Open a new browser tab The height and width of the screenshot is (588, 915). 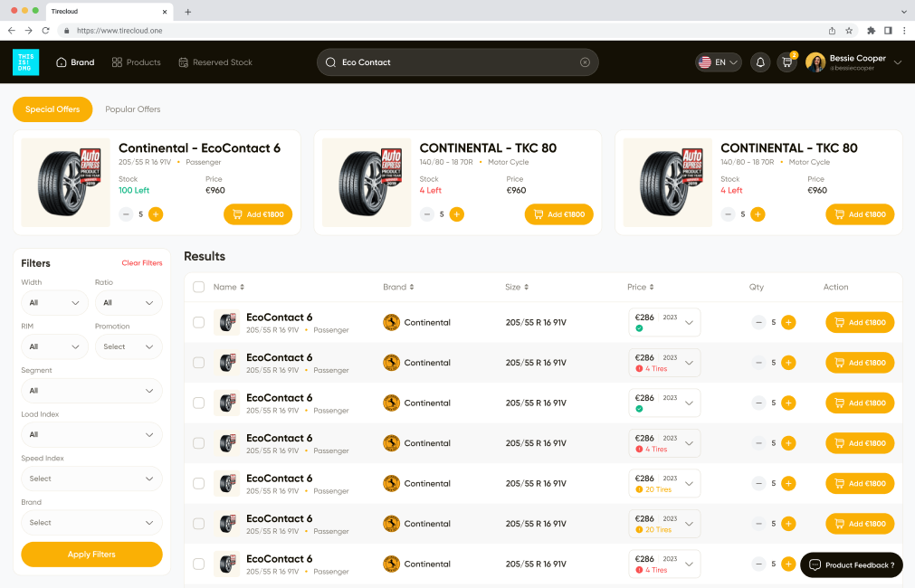coord(188,12)
